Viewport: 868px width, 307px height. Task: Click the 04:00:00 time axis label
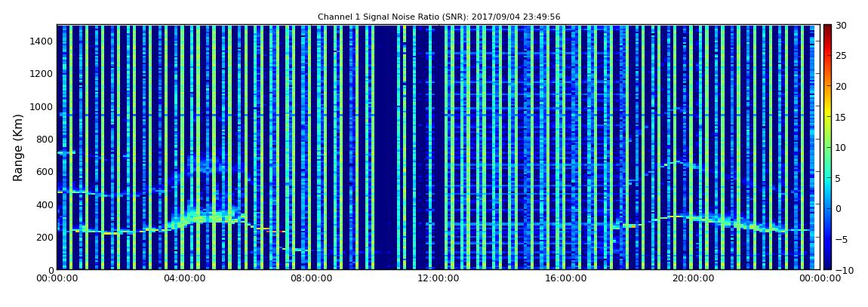184,279
